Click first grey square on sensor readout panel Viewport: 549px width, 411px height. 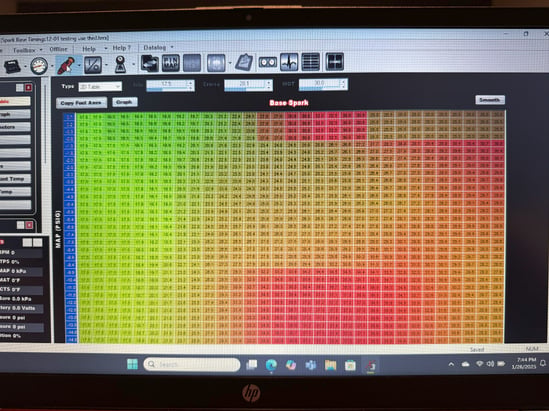[x=27, y=242]
